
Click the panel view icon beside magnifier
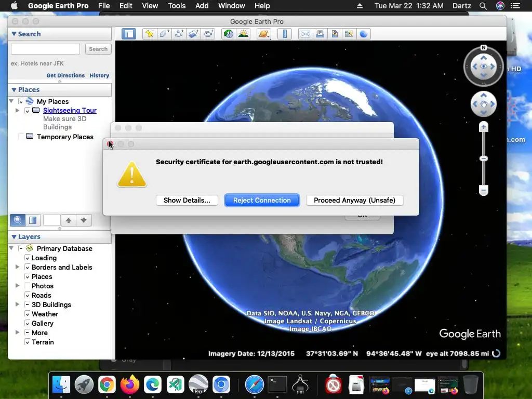click(33, 220)
